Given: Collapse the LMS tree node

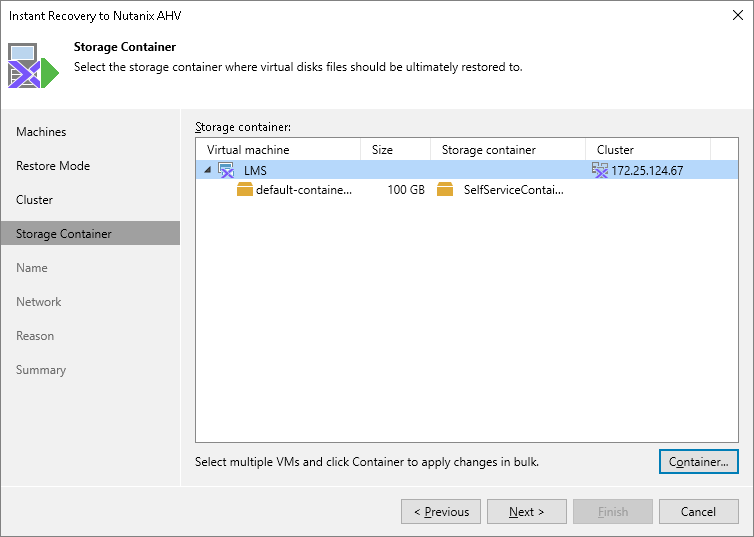Looking at the screenshot, I should tap(208, 170).
